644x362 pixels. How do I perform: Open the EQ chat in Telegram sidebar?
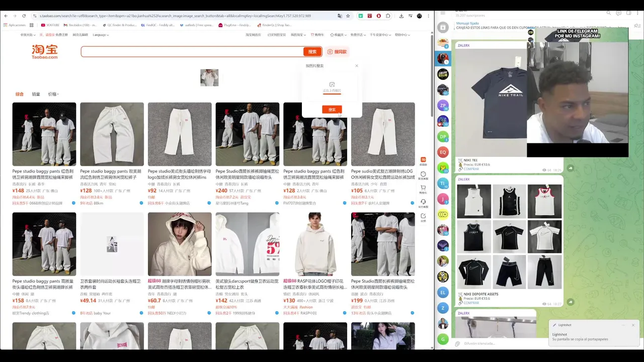(443, 152)
